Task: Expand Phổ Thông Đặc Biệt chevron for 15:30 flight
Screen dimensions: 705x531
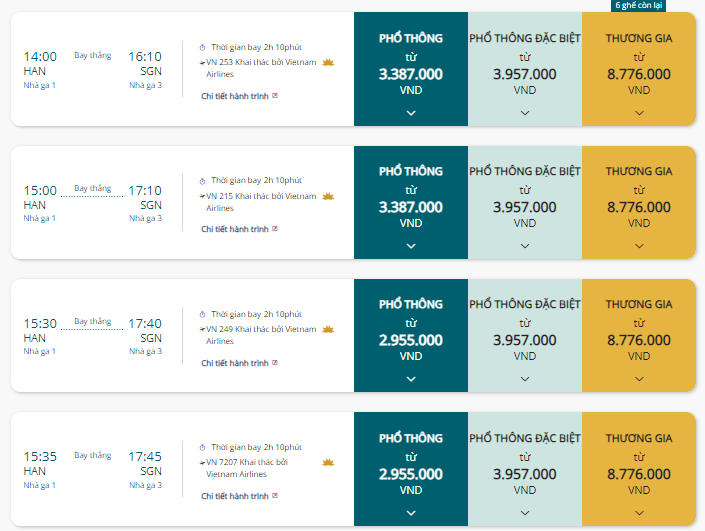Action: (525, 379)
